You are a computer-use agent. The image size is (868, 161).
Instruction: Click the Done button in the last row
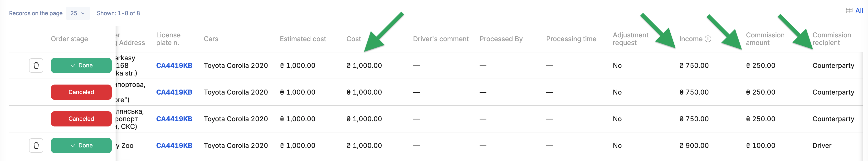(81, 146)
